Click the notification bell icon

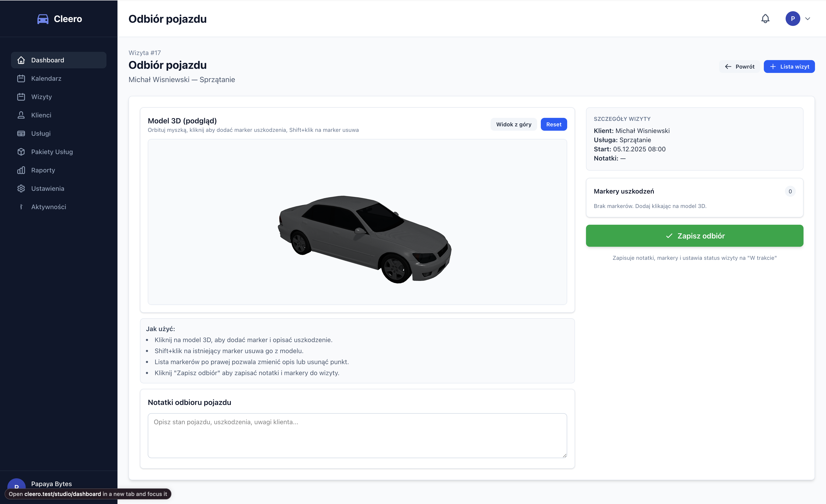point(765,19)
